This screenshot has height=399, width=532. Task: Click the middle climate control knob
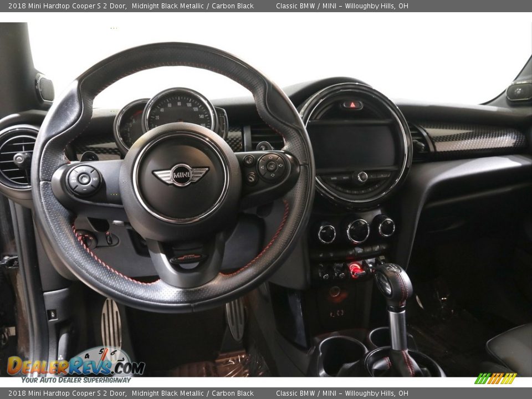pyautogui.click(x=357, y=231)
